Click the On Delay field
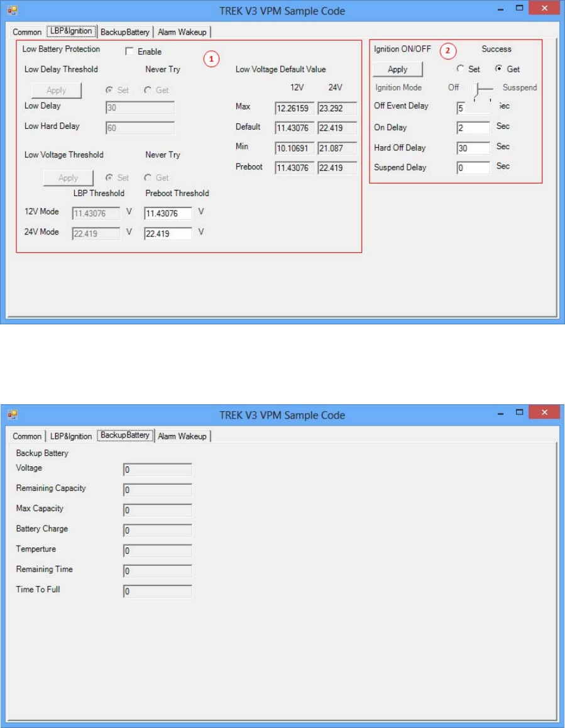The height and width of the screenshot is (728, 565). coord(473,128)
